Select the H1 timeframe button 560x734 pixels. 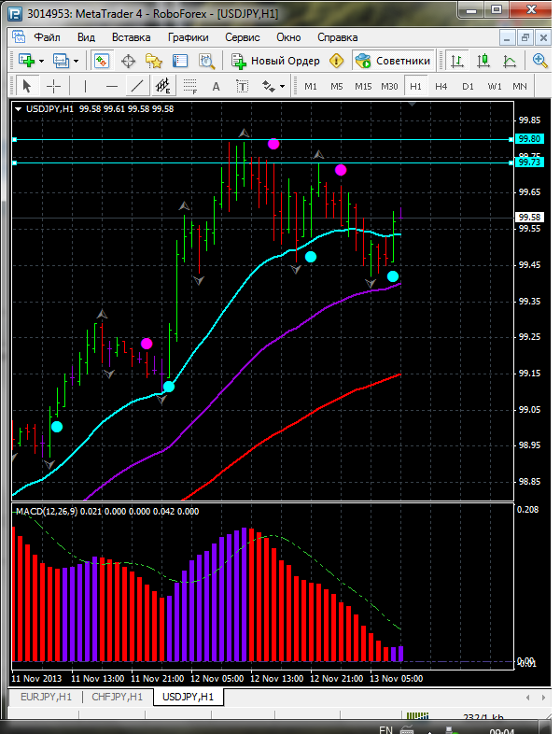click(x=415, y=87)
